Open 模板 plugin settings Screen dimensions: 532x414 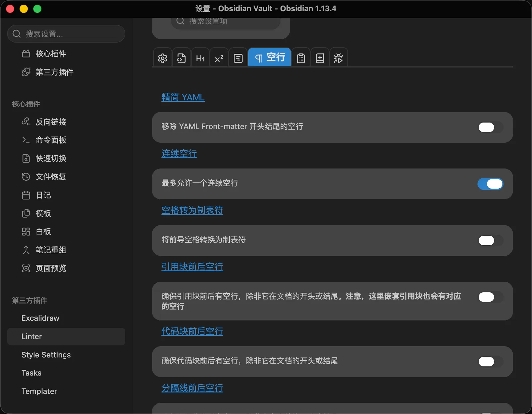[66, 213]
